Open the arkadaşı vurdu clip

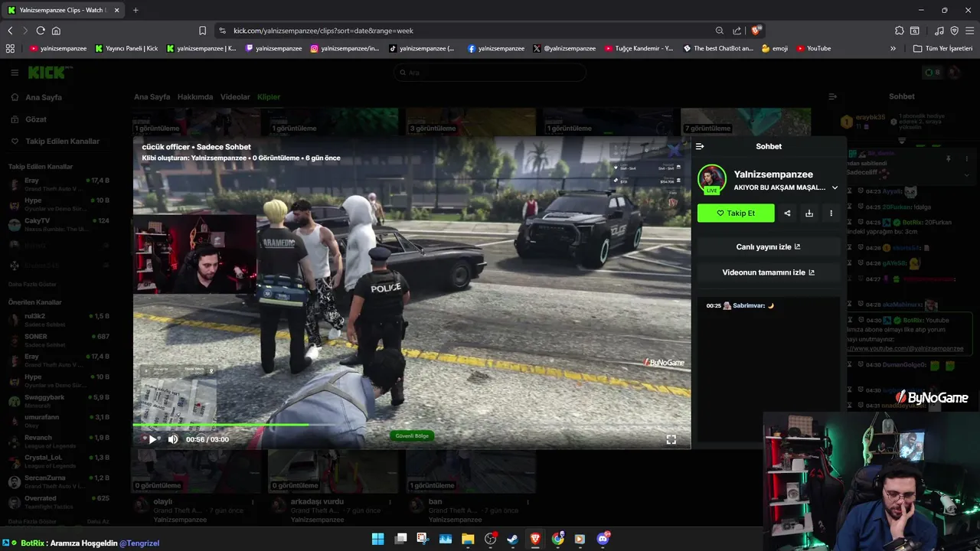pyautogui.click(x=333, y=486)
